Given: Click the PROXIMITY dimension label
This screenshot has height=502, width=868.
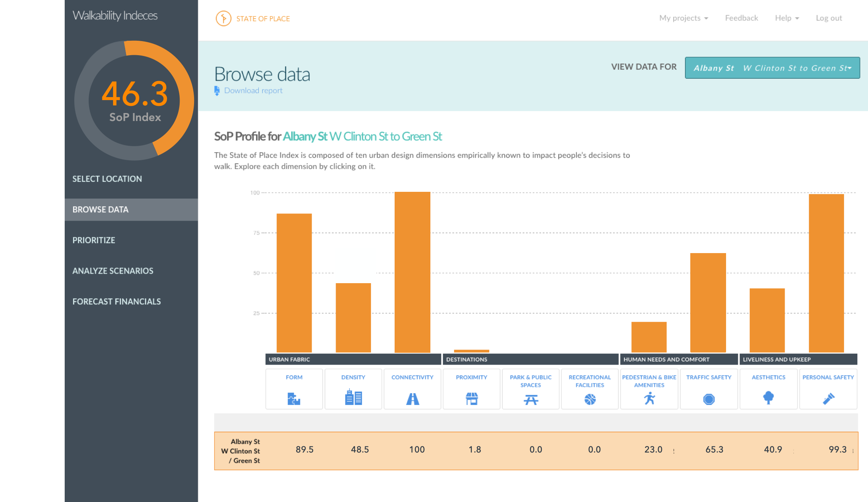Looking at the screenshot, I should [471, 377].
